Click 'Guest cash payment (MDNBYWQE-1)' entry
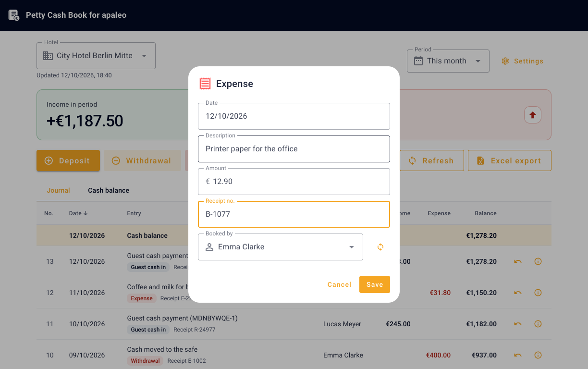Screen dimensions: 588x369 [x=182, y=318]
